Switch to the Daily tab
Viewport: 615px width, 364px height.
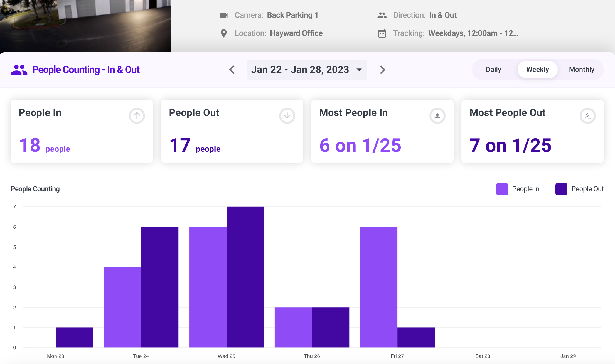point(493,69)
